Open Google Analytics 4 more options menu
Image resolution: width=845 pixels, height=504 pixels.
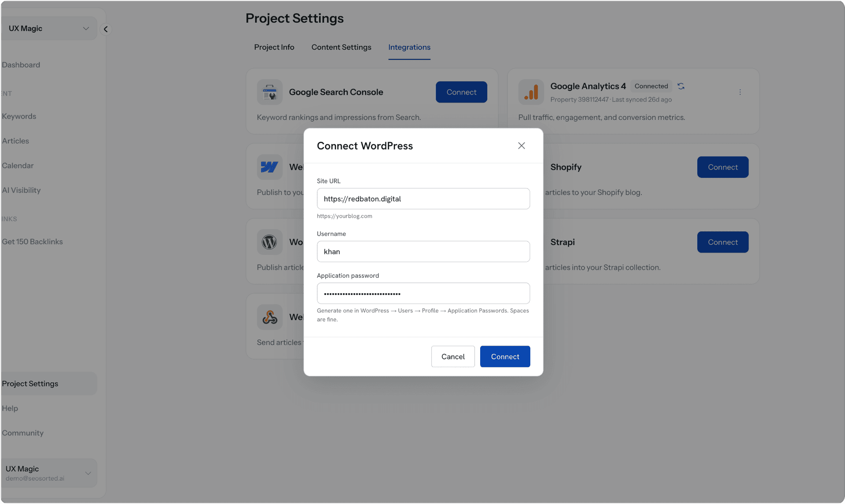(740, 92)
